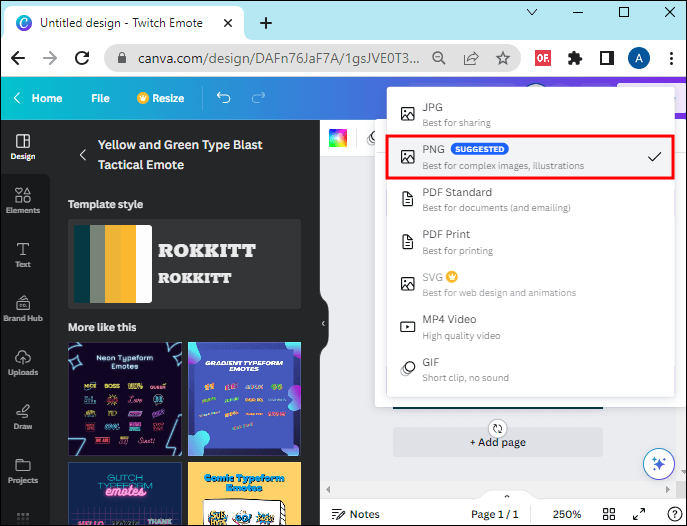Open the rainbow background color picker
The image size is (687, 526).
tap(338, 138)
